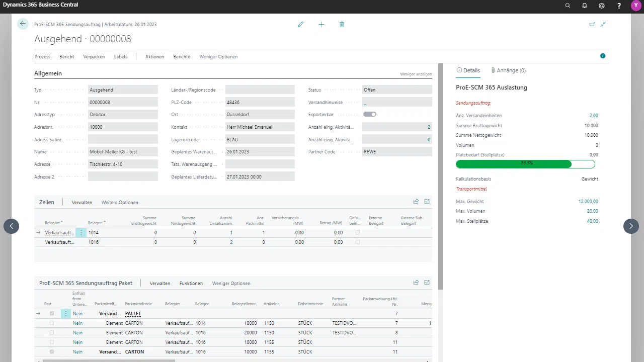Open the Aktionen menu
Viewport: 644px width, 362px height.
[154, 57]
